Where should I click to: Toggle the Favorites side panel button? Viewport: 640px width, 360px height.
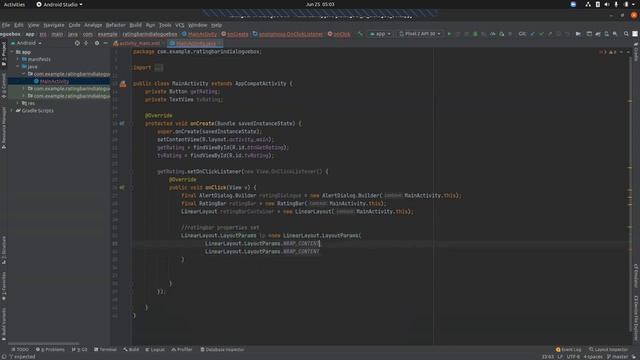4,287
